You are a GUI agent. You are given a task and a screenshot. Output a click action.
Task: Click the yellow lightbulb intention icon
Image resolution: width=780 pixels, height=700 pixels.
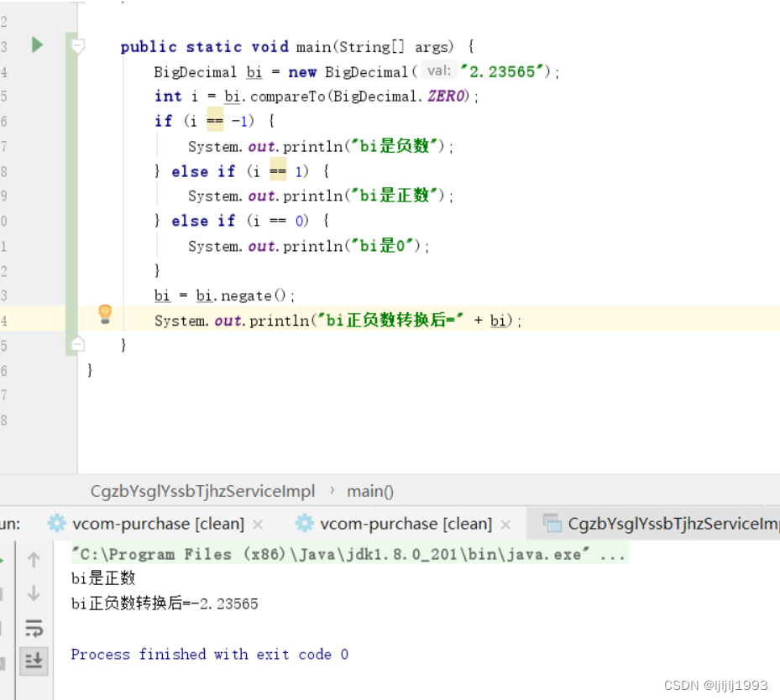point(105,315)
